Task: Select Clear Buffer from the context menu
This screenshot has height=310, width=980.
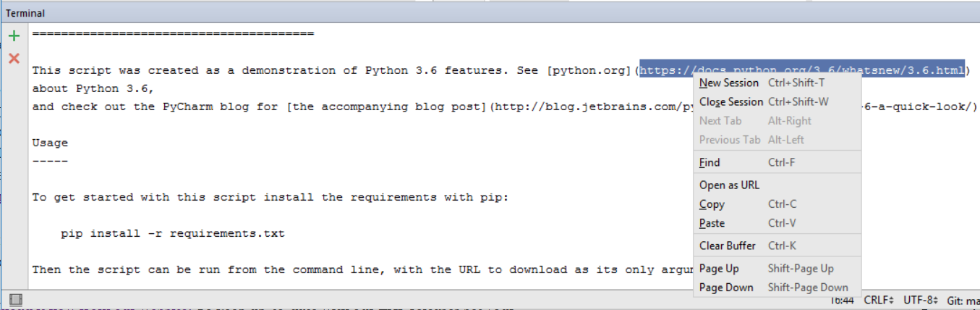Action: [728, 246]
